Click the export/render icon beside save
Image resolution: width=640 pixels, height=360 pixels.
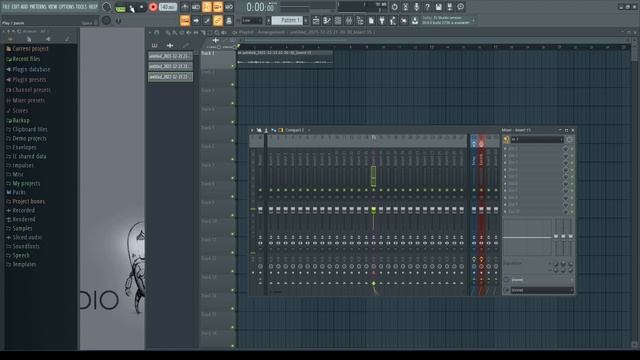coord(449,7)
